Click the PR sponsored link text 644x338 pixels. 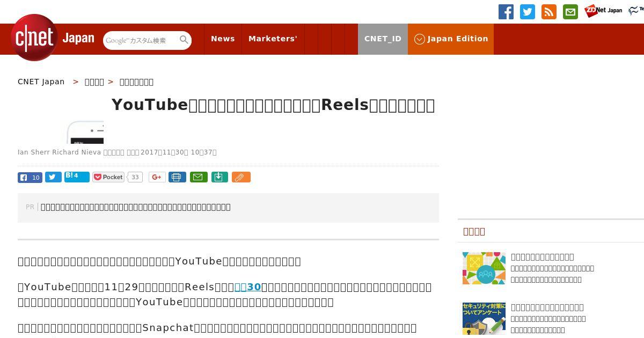point(136,207)
